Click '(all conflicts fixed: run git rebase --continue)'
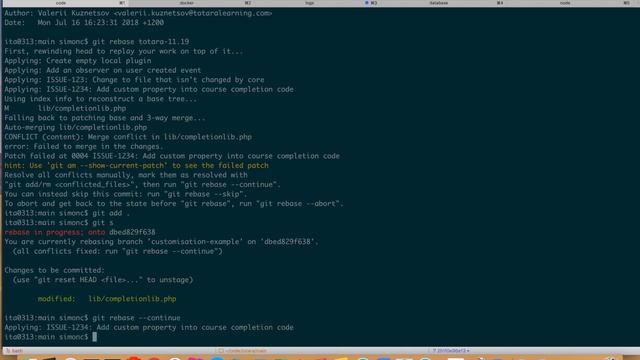 point(118,251)
